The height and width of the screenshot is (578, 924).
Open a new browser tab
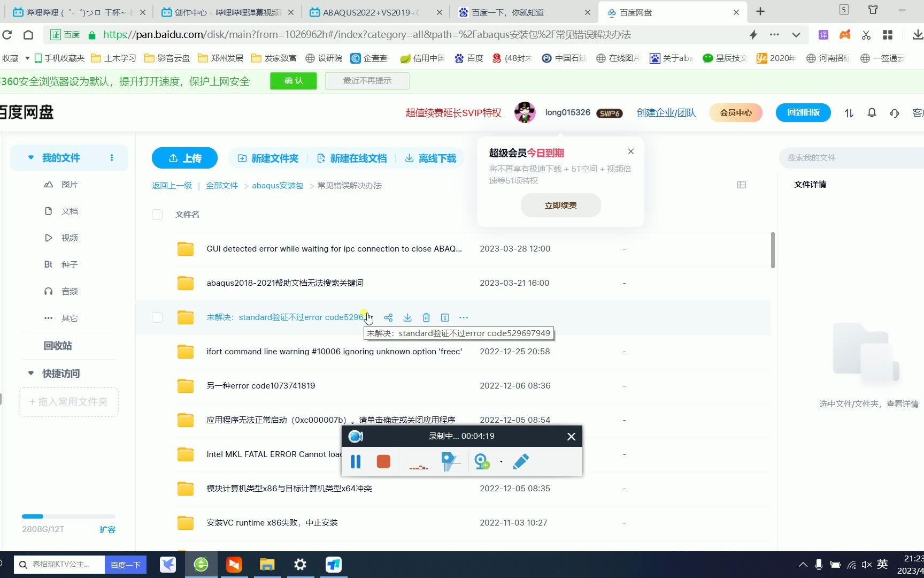click(x=760, y=12)
